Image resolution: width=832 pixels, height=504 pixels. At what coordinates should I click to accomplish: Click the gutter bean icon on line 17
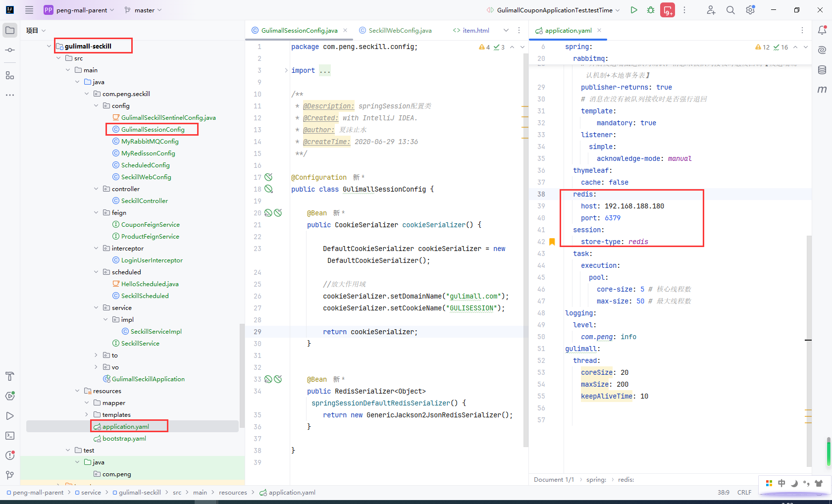[x=268, y=177]
